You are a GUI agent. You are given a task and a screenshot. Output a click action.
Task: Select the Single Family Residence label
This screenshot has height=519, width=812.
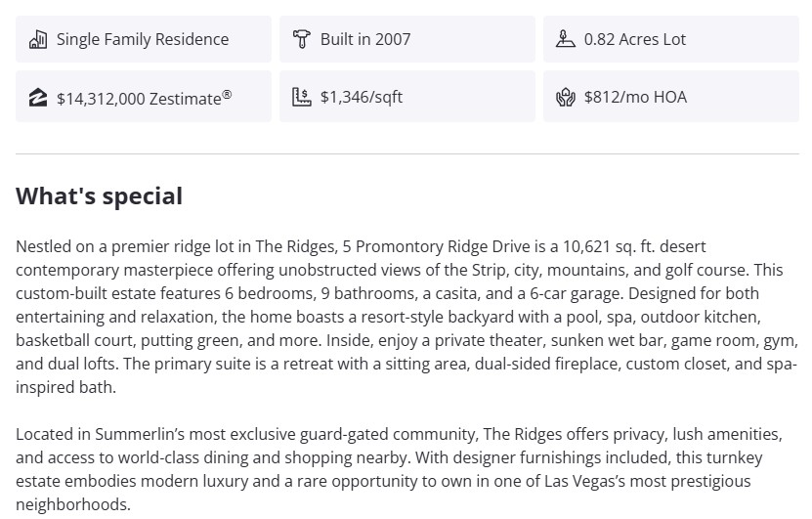tap(143, 39)
